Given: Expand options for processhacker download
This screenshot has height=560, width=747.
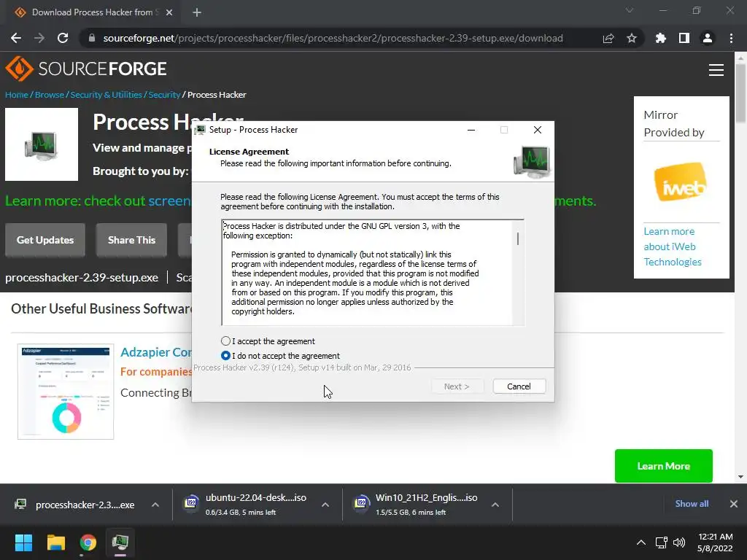Looking at the screenshot, I should 155,505.
